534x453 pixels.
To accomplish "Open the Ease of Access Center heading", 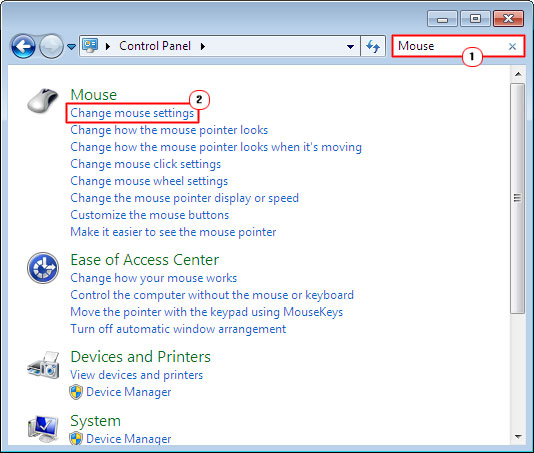I will pos(144,260).
